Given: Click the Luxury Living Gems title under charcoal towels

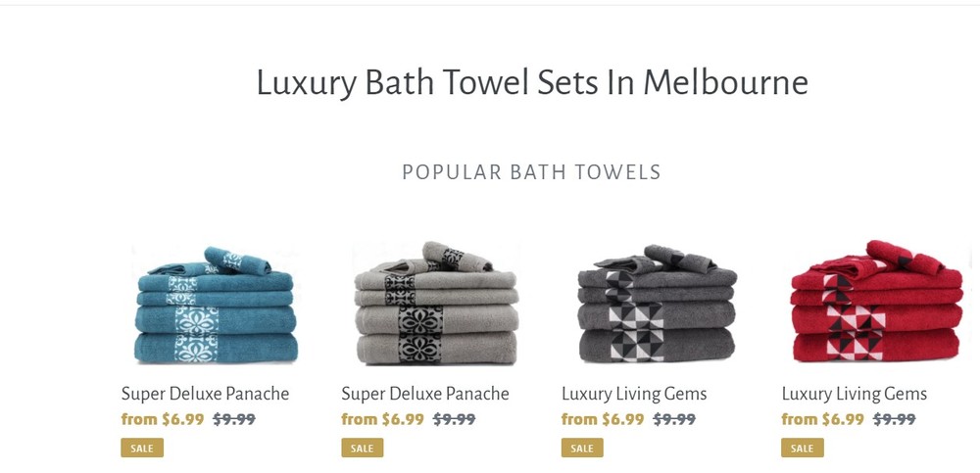Looking at the screenshot, I should [634, 394].
